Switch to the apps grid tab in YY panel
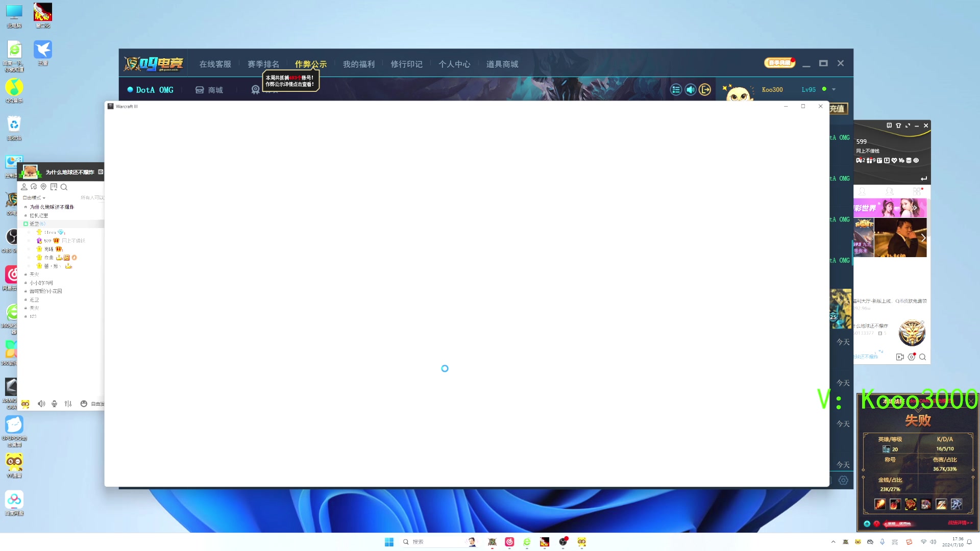The width and height of the screenshot is (980, 551). point(917,192)
